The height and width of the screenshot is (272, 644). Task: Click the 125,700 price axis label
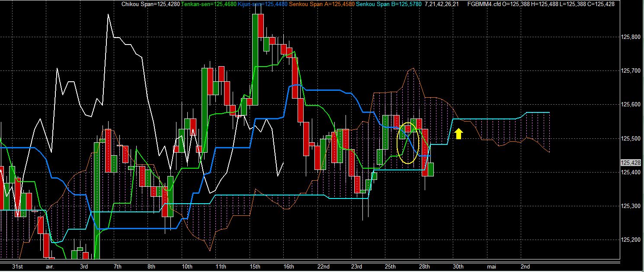pyautogui.click(x=631, y=70)
